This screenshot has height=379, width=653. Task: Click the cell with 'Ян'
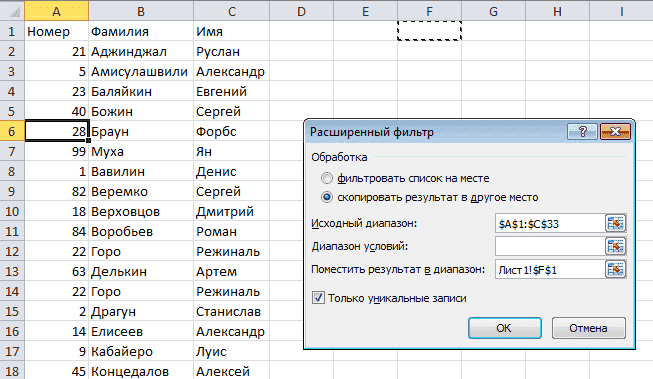232,151
